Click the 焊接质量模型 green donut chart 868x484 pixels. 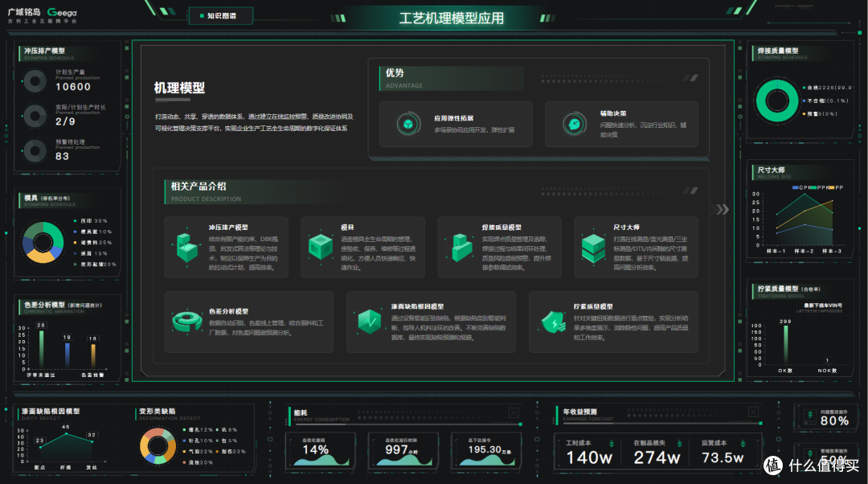pyautogui.click(x=776, y=100)
